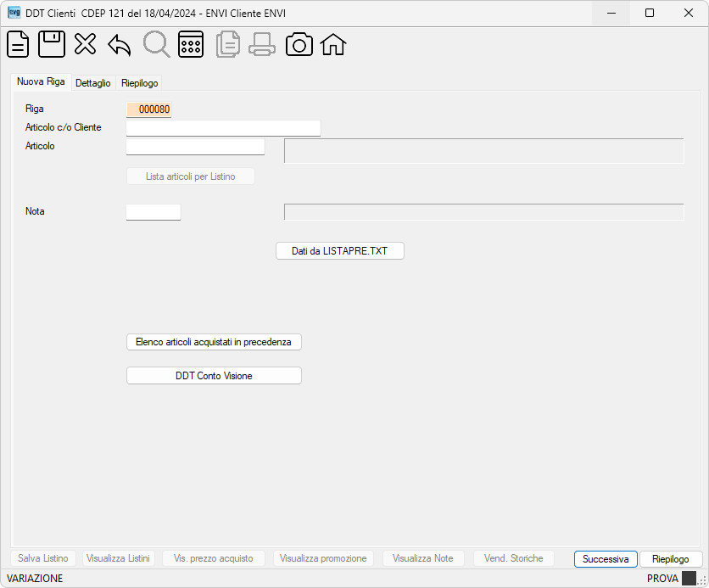709x588 pixels.
Task: Click the Dati da LISTAPRE.TXT button
Action: point(339,251)
